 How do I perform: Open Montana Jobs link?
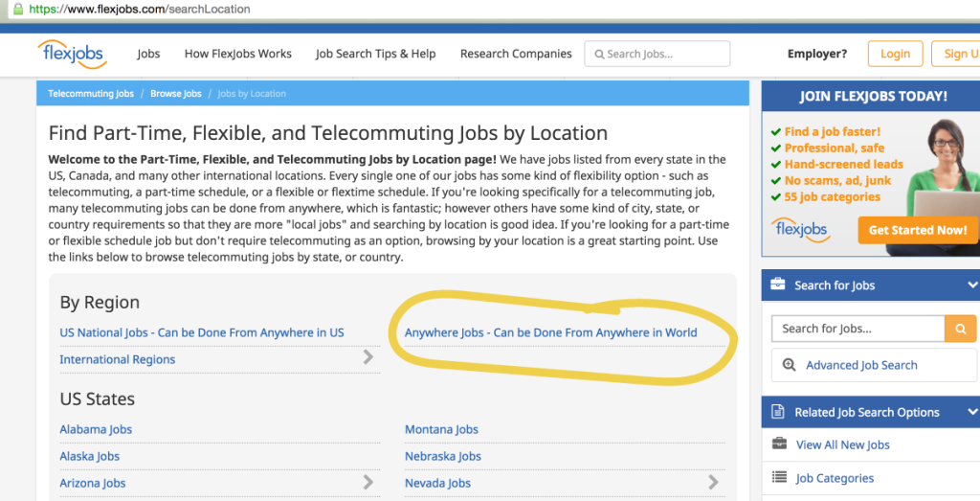pyautogui.click(x=441, y=430)
